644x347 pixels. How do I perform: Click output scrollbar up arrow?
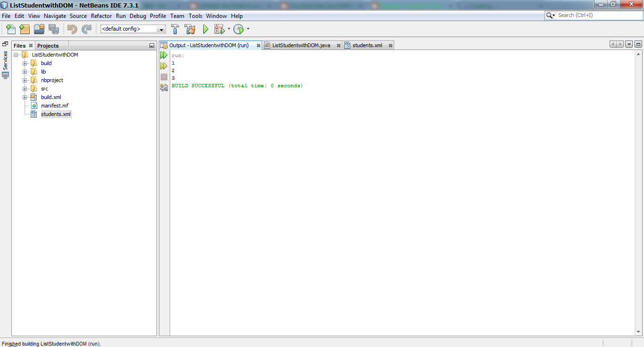(x=638, y=53)
